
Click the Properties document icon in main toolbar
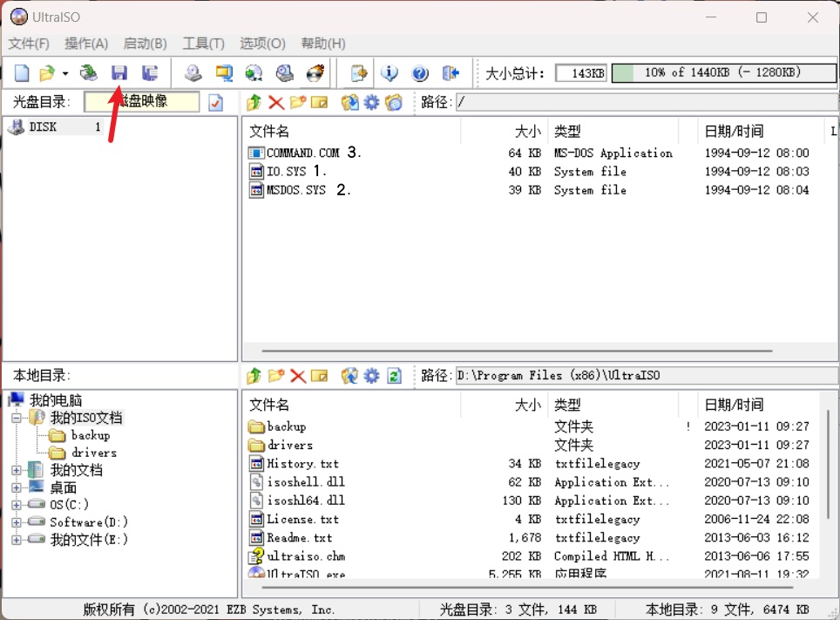(359, 73)
